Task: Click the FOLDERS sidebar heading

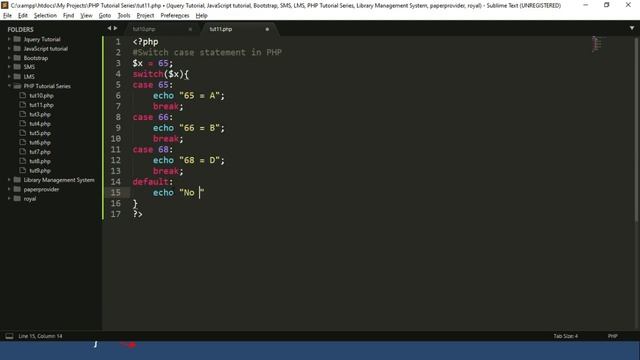Action: point(20,29)
